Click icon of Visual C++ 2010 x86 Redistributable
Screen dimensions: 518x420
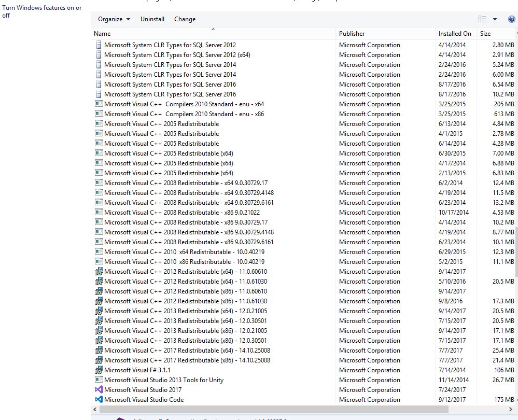[99, 261]
